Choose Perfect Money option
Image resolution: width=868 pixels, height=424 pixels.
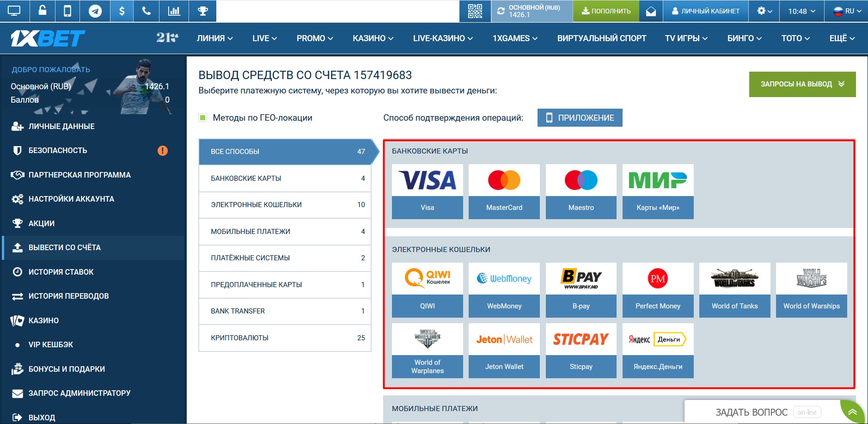coord(658,290)
